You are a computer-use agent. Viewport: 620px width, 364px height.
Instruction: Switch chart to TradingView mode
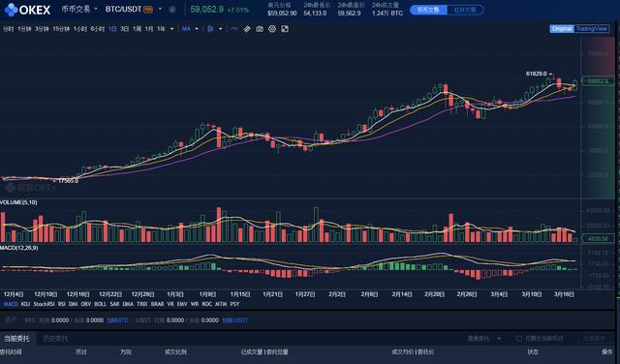point(591,29)
